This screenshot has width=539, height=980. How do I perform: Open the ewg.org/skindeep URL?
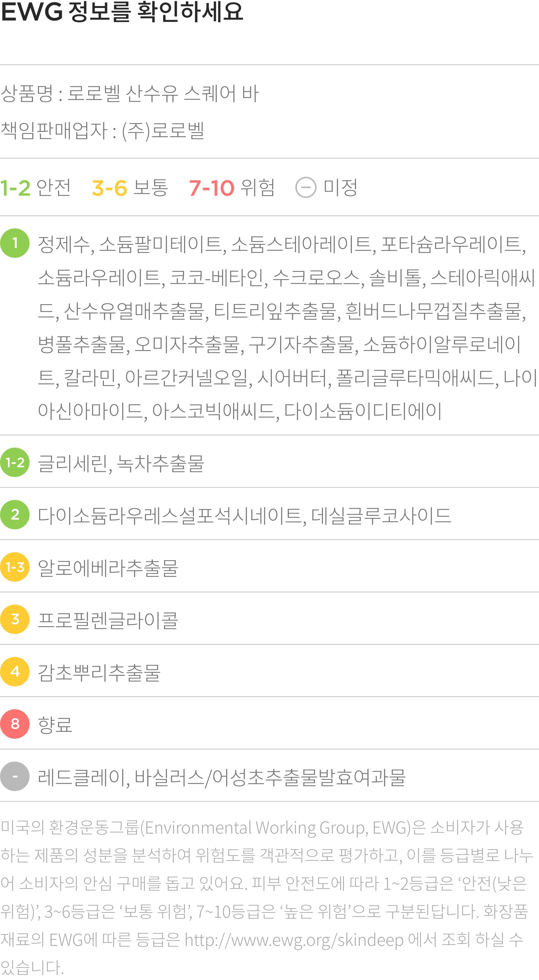(294, 940)
